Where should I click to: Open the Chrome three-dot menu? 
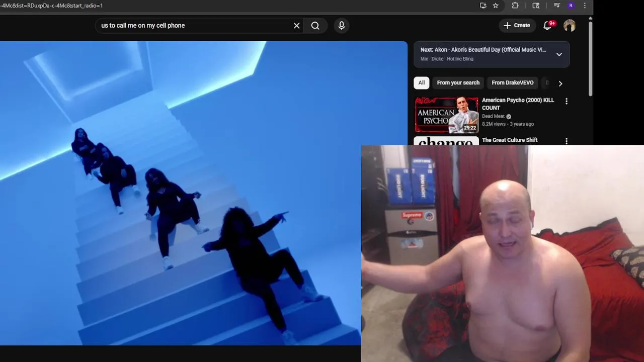pos(585,6)
